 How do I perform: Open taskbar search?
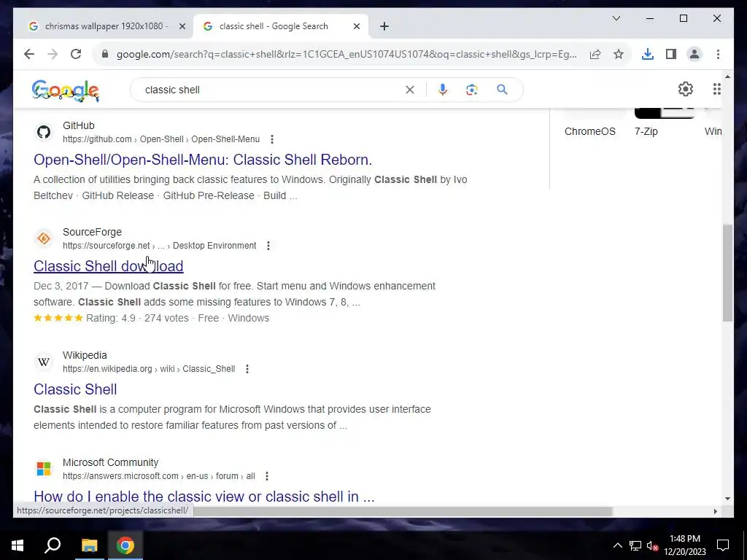click(53, 545)
